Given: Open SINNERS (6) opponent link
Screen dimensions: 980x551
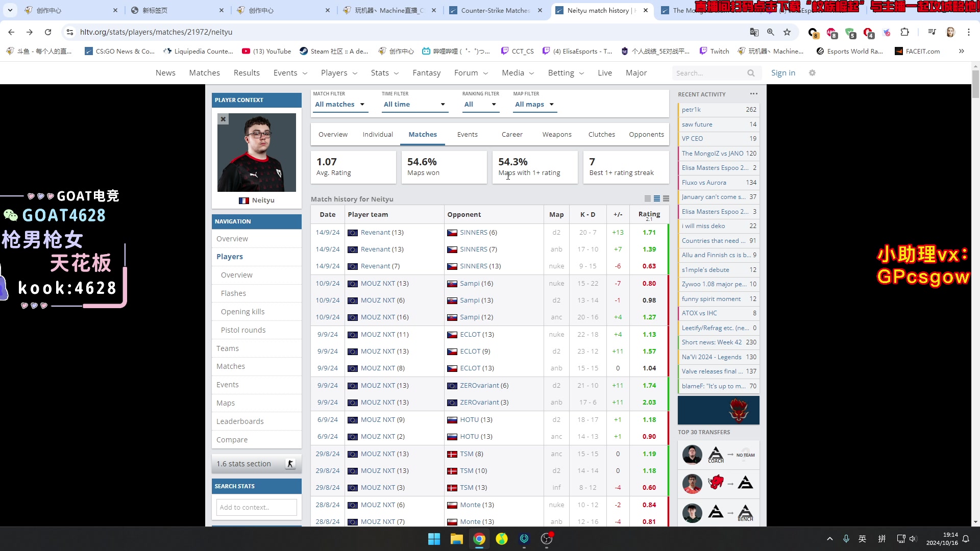Looking at the screenshot, I should click(478, 232).
